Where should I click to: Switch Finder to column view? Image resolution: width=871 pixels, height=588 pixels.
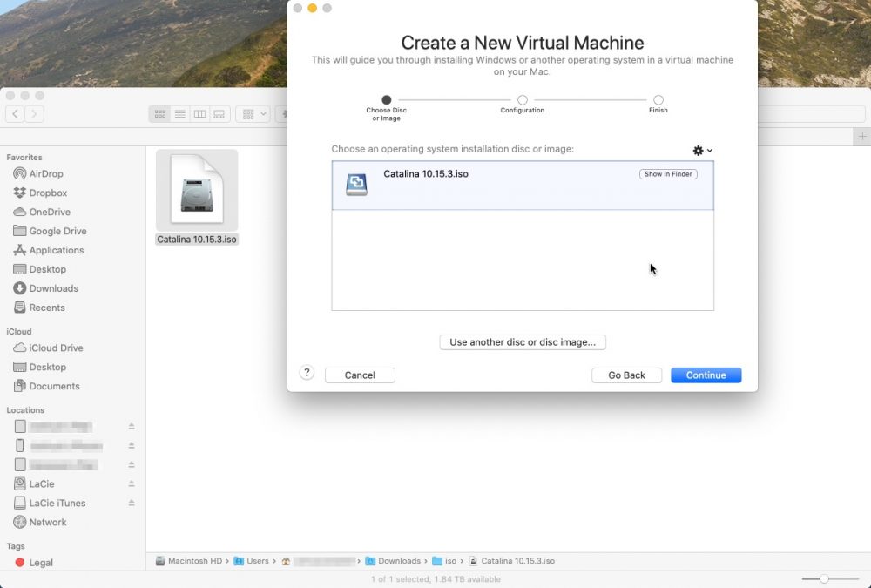199,114
